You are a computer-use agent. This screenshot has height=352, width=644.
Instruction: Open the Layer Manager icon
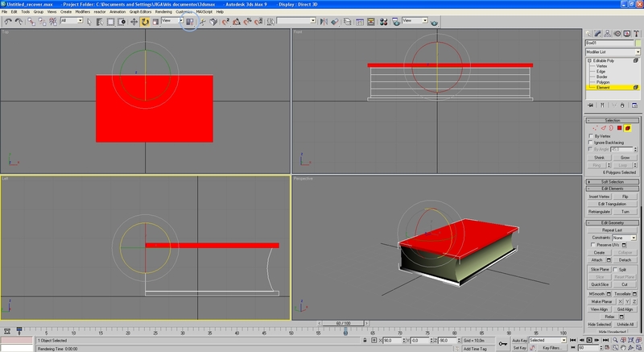click(348, 22)
